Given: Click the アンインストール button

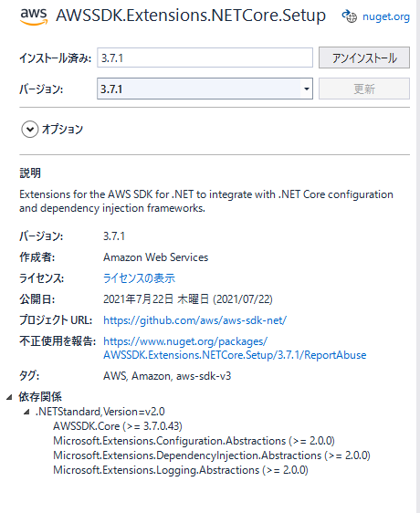Looking at the screenshot, I should coord(364,58).
